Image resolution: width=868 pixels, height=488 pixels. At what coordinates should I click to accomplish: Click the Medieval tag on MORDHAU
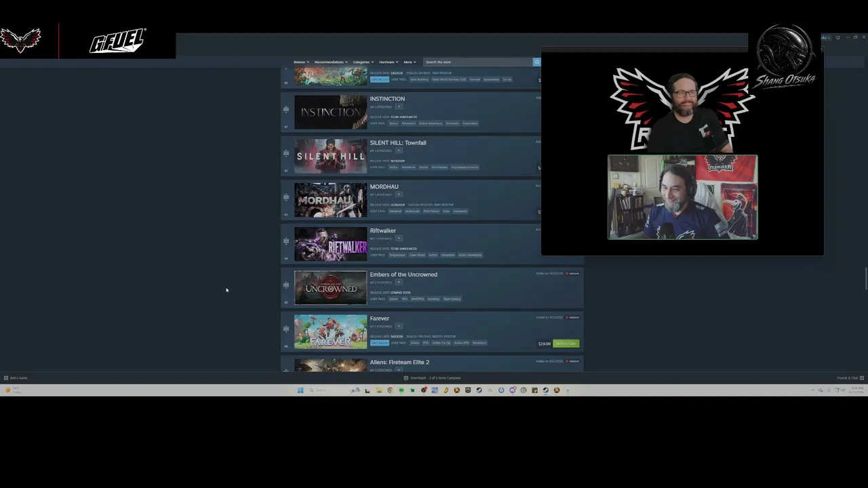[395, 211]
